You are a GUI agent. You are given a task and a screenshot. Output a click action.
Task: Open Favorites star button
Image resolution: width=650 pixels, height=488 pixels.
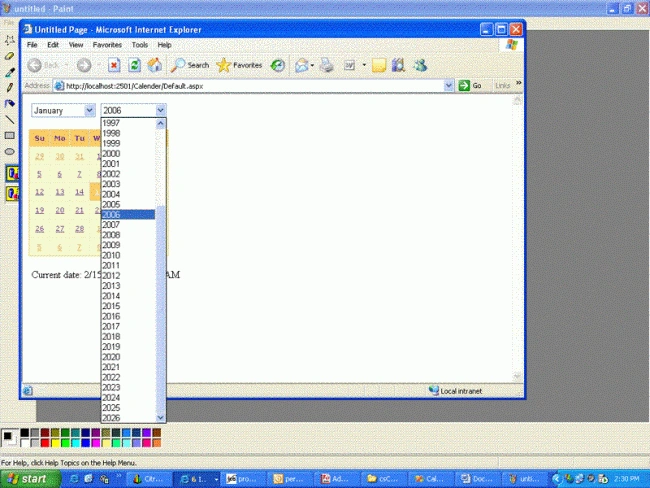240,65
